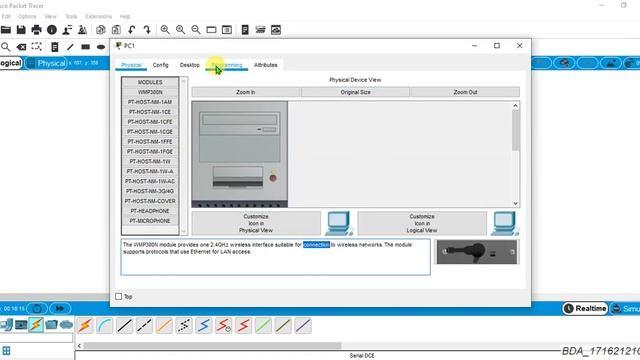Click the Original Size button
Viewport: 640px width, 360px height.
pyautogui.click(x=356, y=92)
